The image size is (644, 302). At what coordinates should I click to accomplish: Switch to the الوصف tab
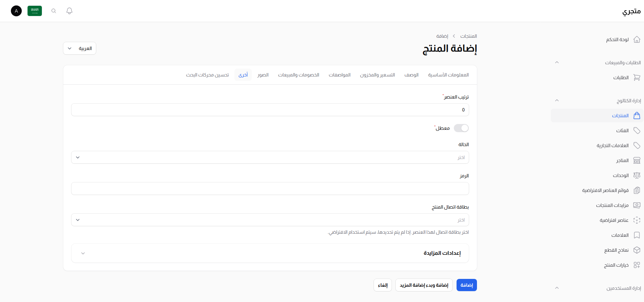pyautogui.click(x=411, y=75)
